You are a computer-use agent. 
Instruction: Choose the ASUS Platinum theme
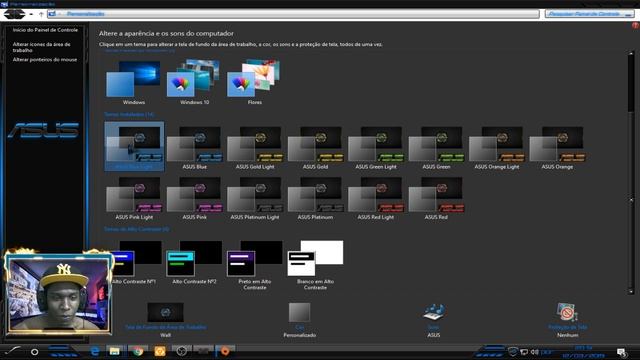[x=315, y=198]
